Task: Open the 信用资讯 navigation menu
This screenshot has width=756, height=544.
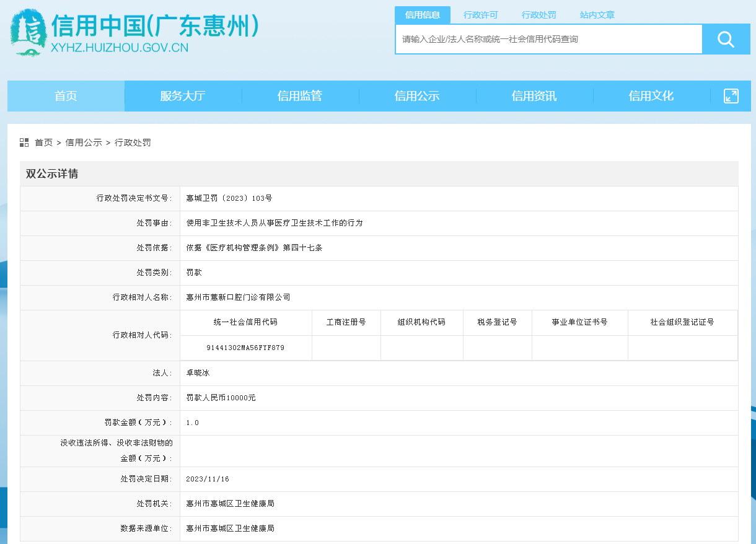Action: (534, 96)
